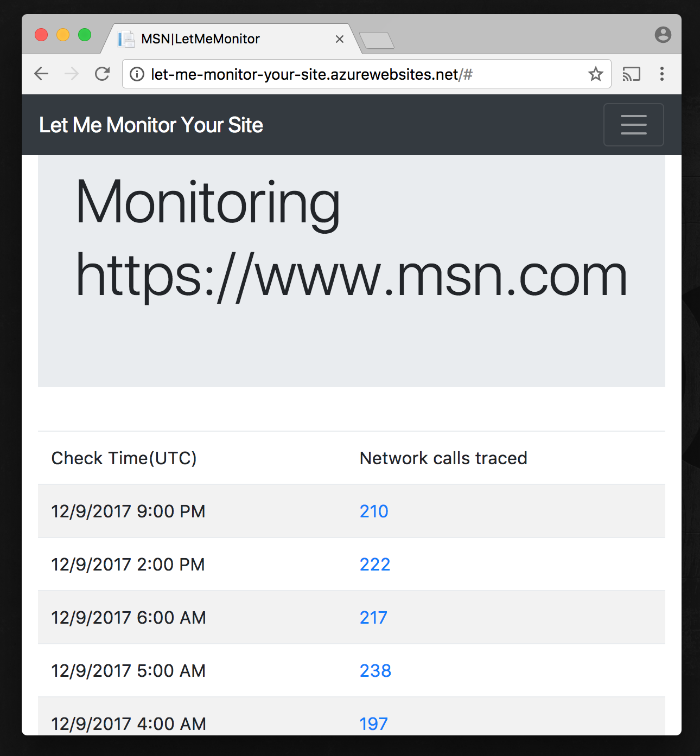This screenshot has width=700, height=756.
Task: Open the 197 network calls link
Action: (373, 723)
